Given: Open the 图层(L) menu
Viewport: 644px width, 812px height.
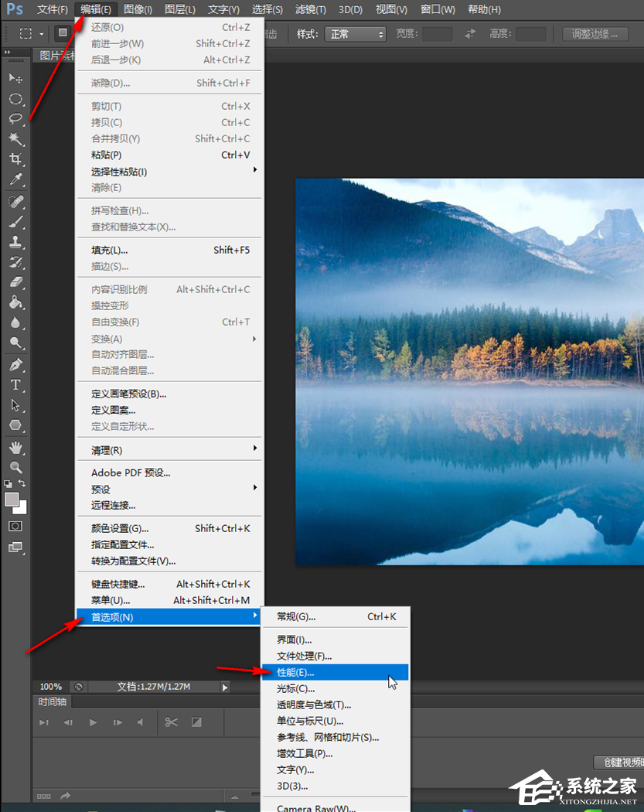Looking at the screenshot, I should tap(180, 9).
